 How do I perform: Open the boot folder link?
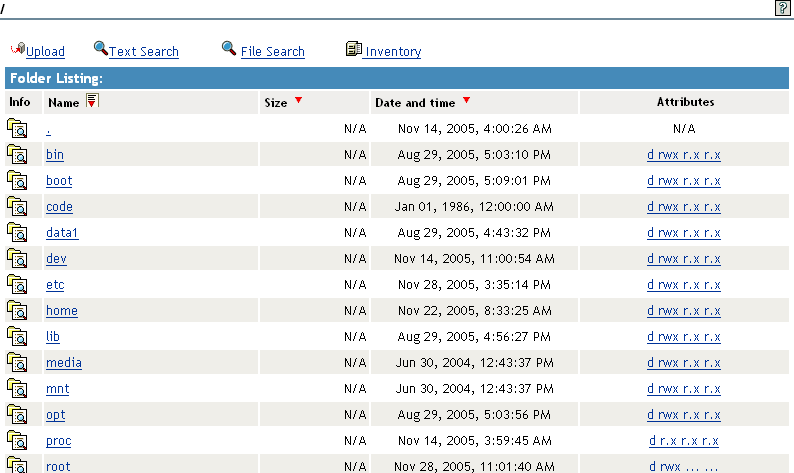[x=59, y=181]
